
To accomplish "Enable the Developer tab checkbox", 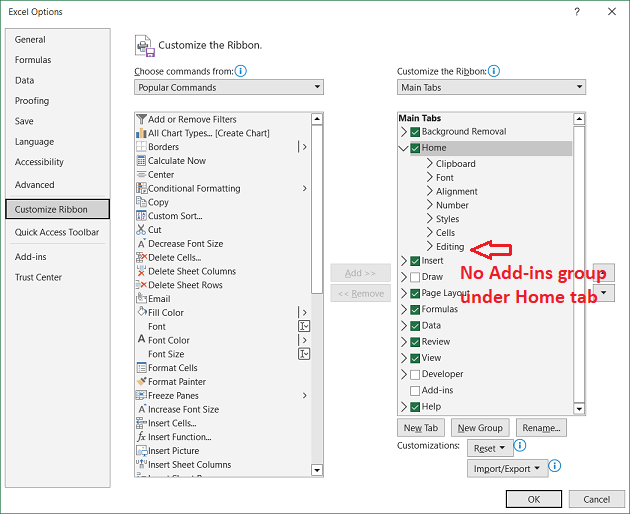I will click(415, 375).
